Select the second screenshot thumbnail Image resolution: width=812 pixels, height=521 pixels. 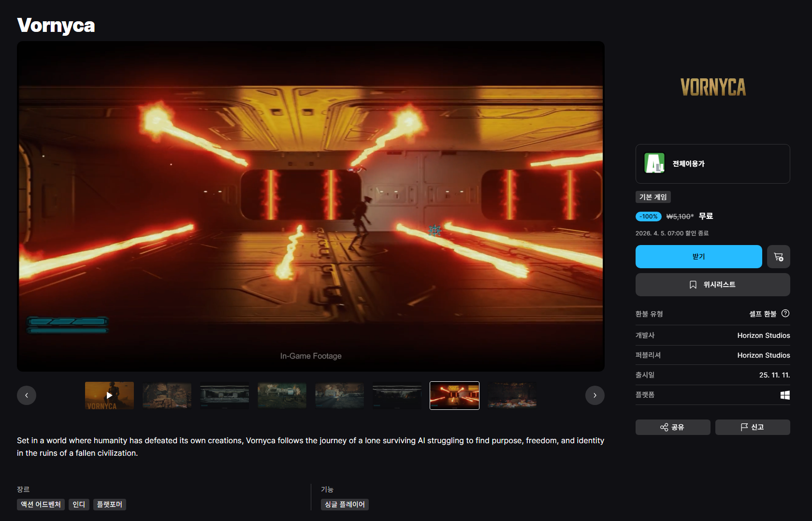[167, 395]
